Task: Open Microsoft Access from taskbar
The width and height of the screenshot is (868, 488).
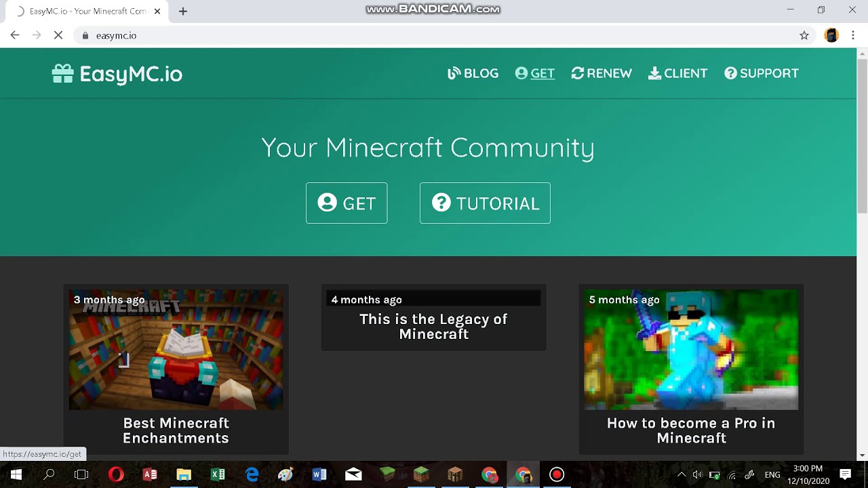Action: (x=150, y=474)
